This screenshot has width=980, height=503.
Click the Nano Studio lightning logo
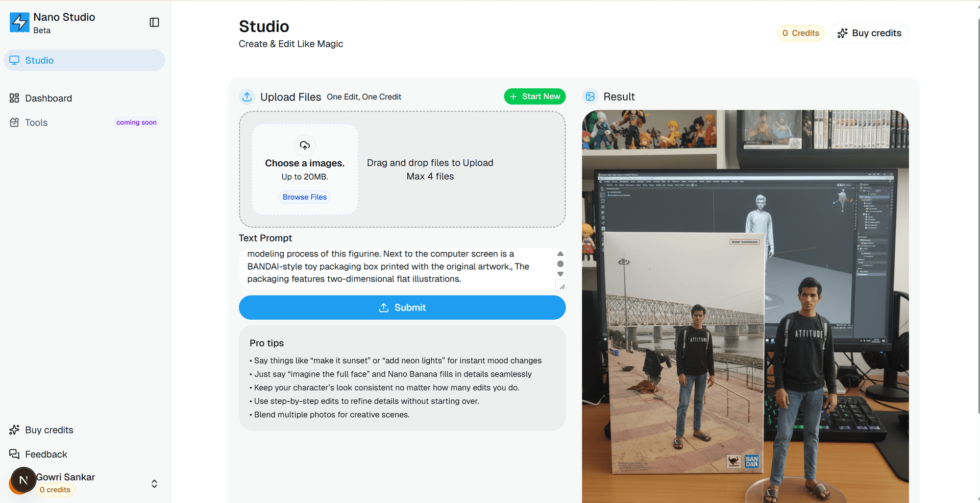click(x=19, y=22)
